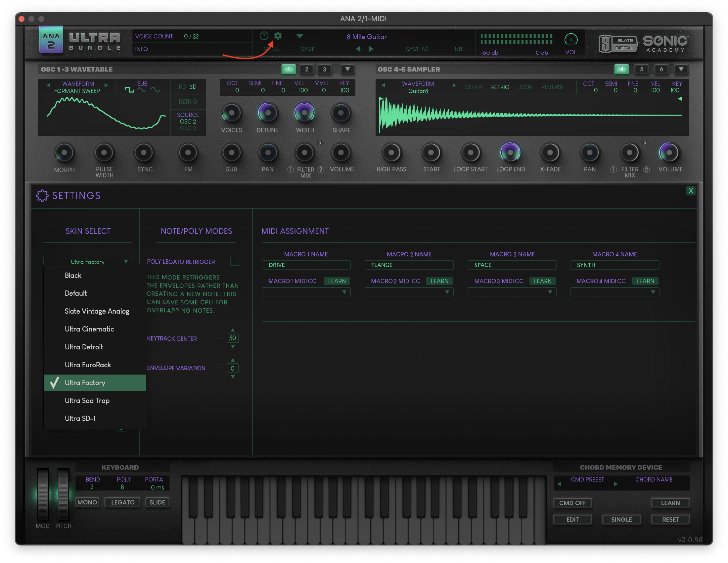Increase Keytrack Center with up arrow
Viewport: 728px width, 563px height.
tap(233, 330)
